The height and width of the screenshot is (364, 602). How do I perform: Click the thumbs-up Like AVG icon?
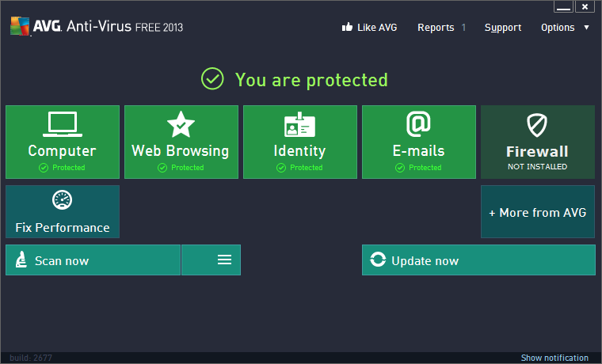point(346,27)
